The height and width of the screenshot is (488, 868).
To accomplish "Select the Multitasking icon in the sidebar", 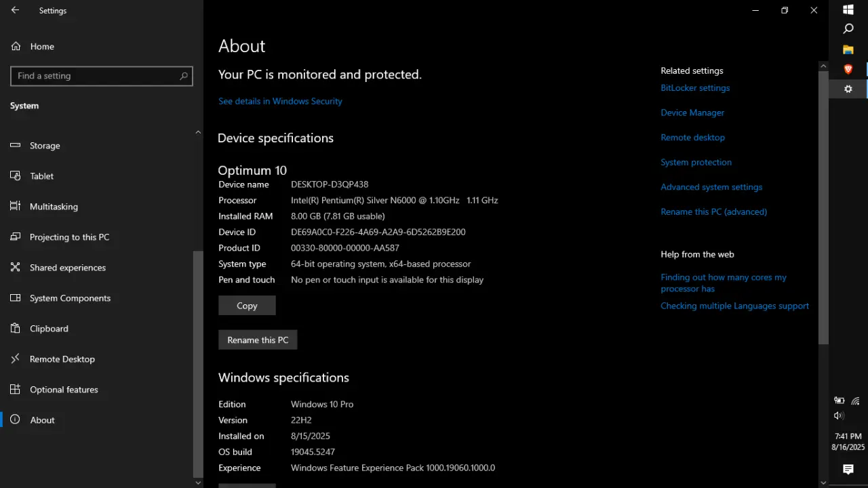I will tap(16, 207).
